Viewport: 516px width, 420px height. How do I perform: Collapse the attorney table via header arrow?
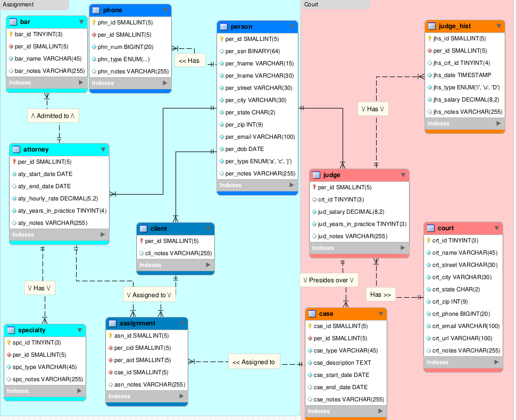[103, 149]
